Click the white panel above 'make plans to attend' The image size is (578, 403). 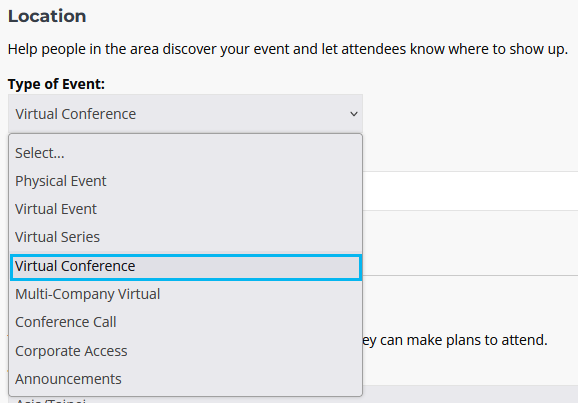click(470, 302)
